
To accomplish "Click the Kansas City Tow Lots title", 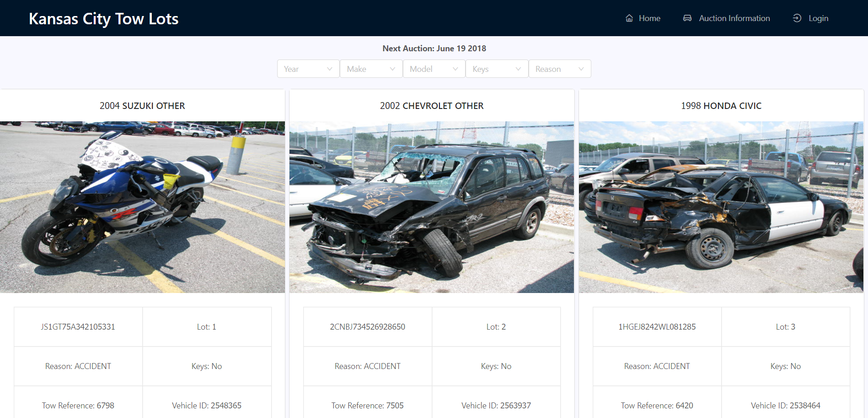I will coord(103,19).
